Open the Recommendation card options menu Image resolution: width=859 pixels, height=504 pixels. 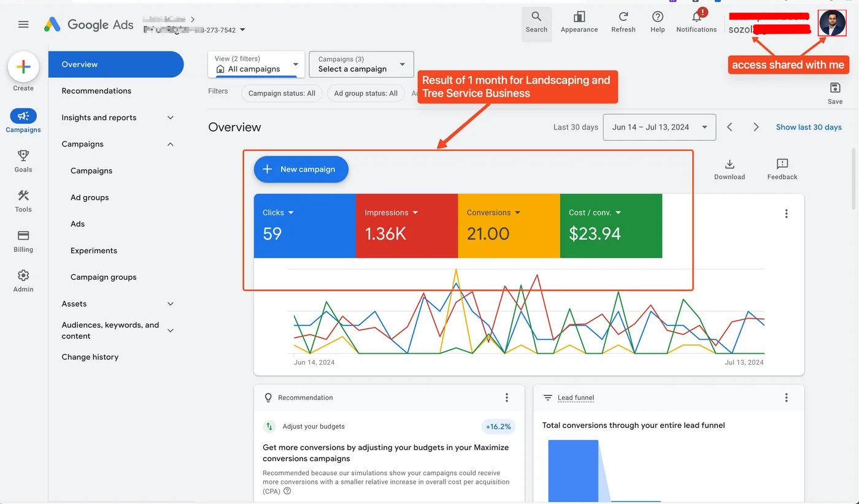coord(507,397)
